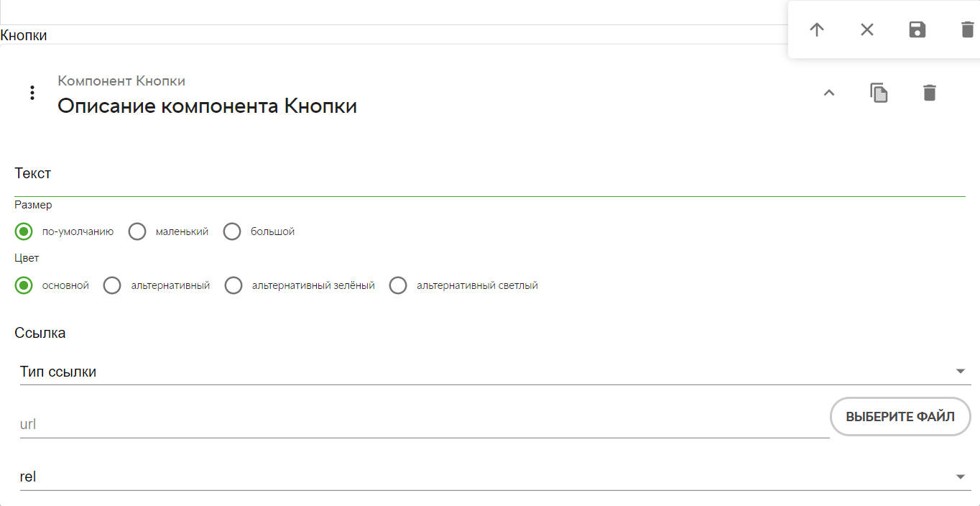Select the альтернативный светлый color option
The width and height of the screenshot is (980, 506).
(x=398, y=285)
